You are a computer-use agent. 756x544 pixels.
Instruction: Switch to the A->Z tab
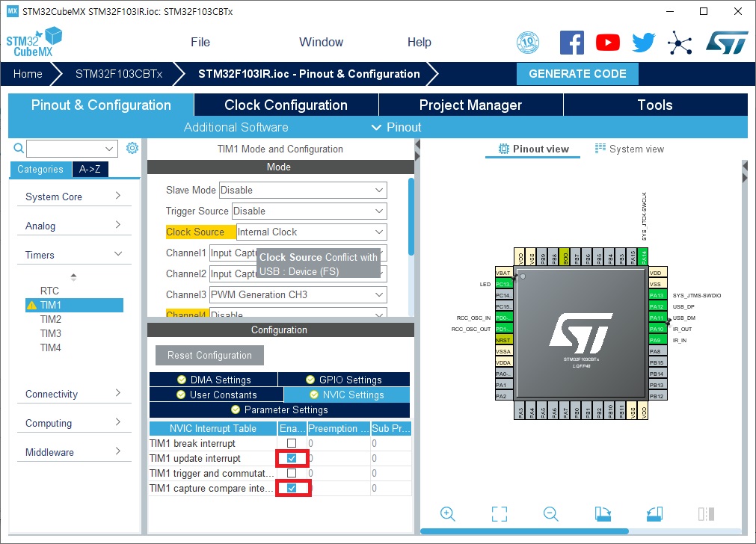(90, 169)
